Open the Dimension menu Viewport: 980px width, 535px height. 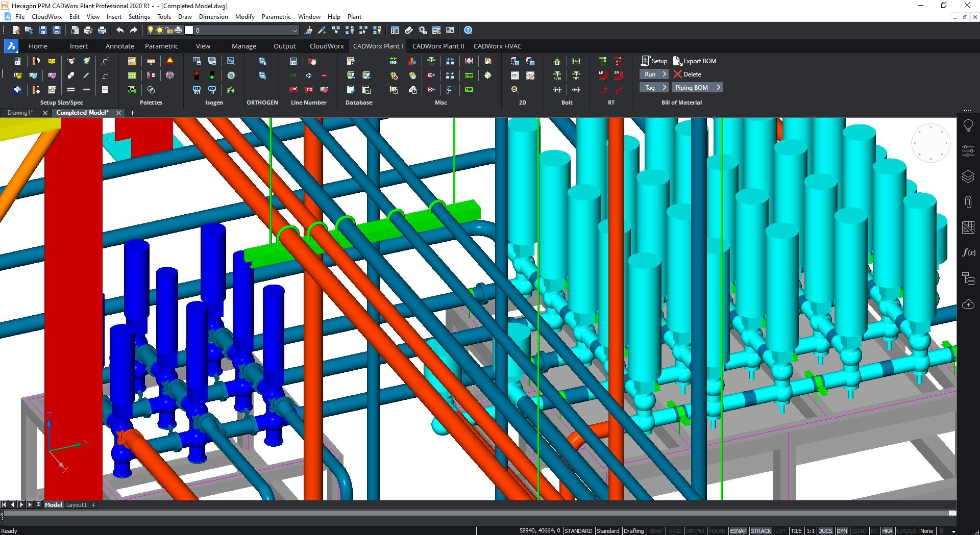(x=213, y=17)
